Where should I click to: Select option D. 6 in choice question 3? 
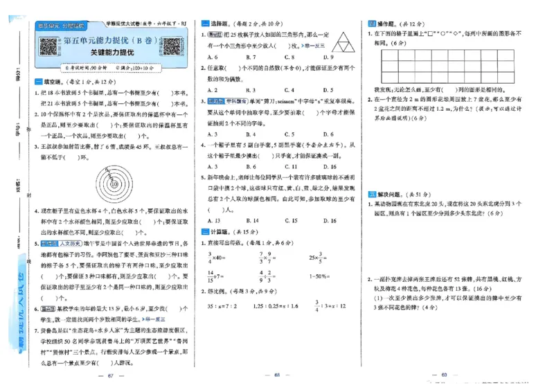(x=328, y=134)
